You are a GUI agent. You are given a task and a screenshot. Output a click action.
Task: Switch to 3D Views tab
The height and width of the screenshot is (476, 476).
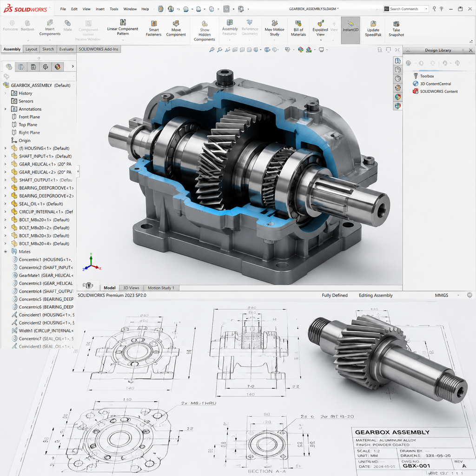point(131,288)
